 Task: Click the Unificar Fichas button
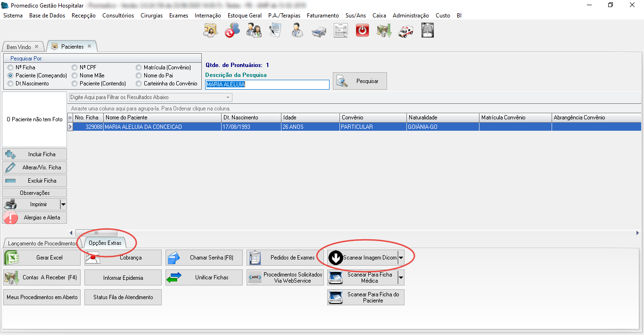(204, 277)
